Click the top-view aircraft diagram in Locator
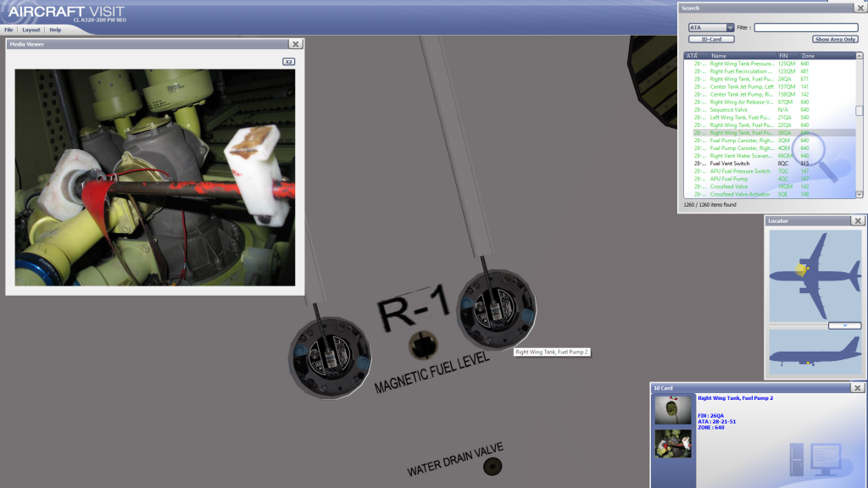Viewport: 868px width, 488px height. click(815, 275)
